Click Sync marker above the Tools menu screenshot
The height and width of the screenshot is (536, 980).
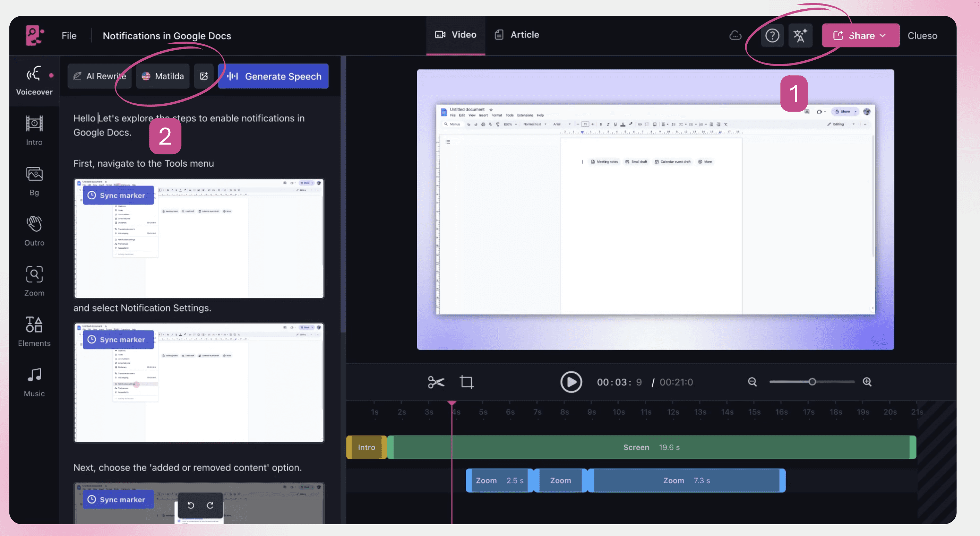click(118, 195)
